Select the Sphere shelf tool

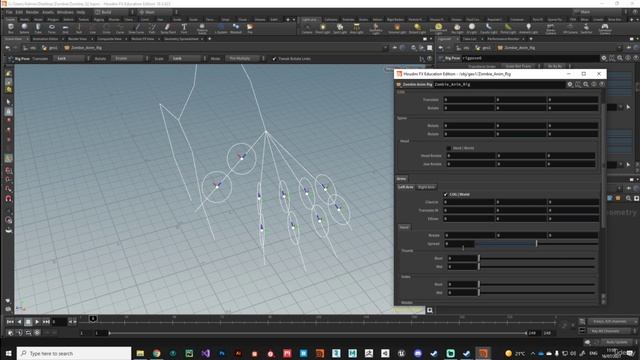[x=24, y=28]
